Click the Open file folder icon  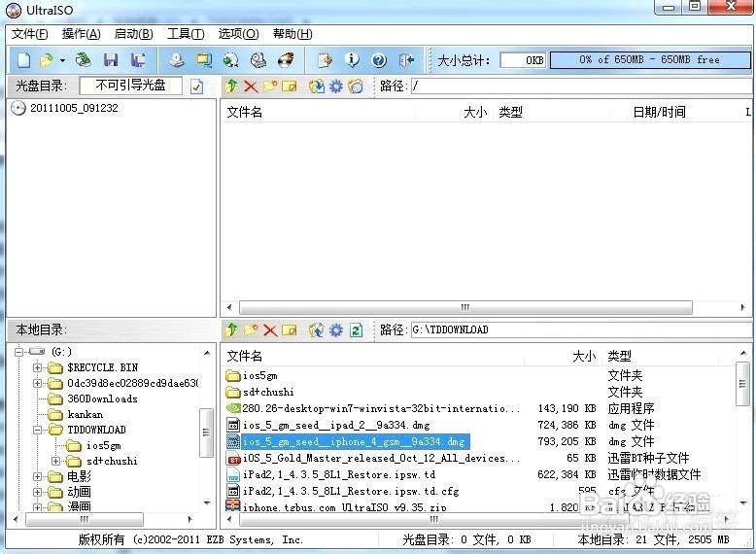(x=47, y=60)
